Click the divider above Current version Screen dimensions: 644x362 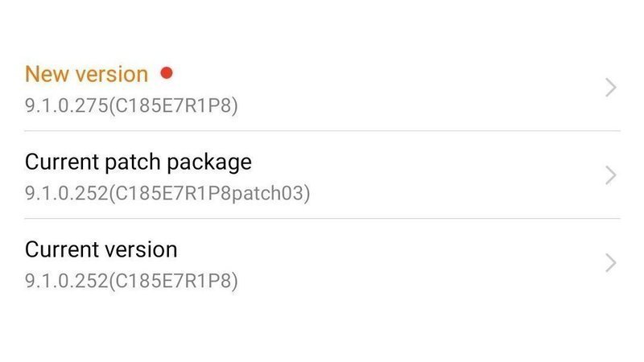(322, 218)
